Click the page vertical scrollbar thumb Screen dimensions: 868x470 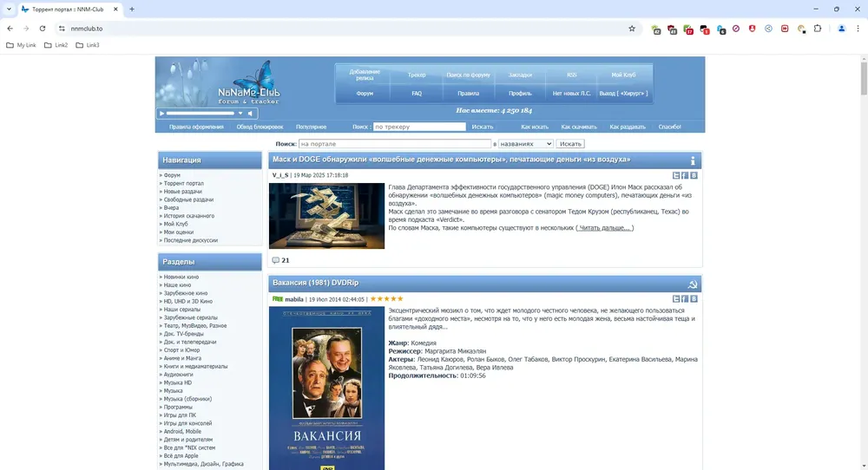coord(864,77)
